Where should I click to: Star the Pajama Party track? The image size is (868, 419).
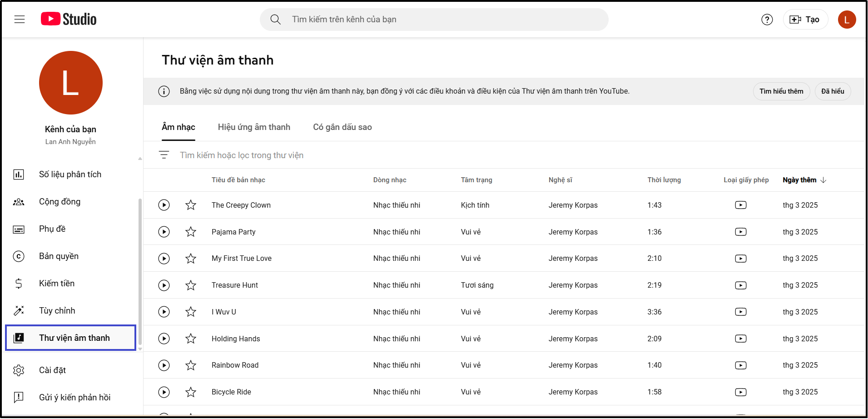(x=191, y=232)
